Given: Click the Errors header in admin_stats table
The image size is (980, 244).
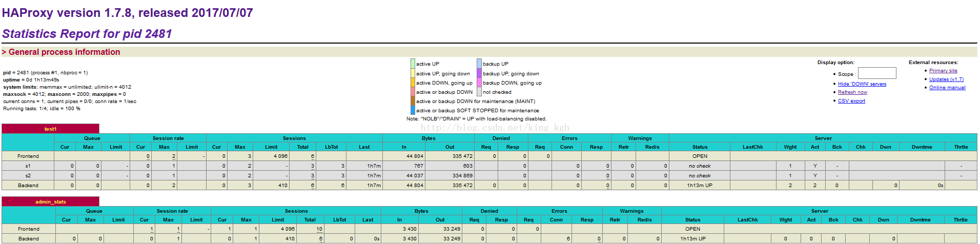Looking at the screenshot, I should coord(559,211).
